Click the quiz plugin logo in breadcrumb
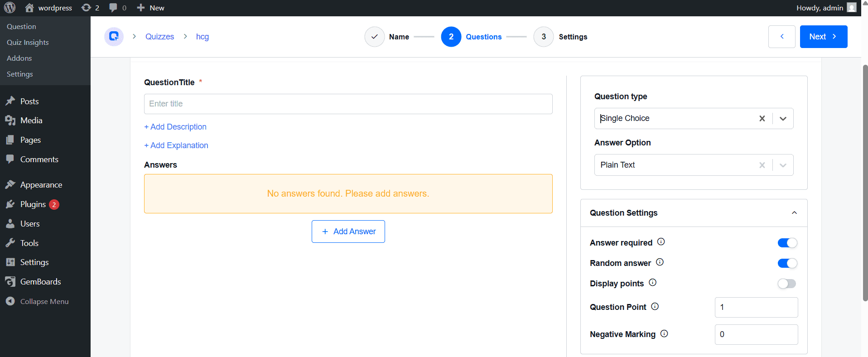 [114, 37]
